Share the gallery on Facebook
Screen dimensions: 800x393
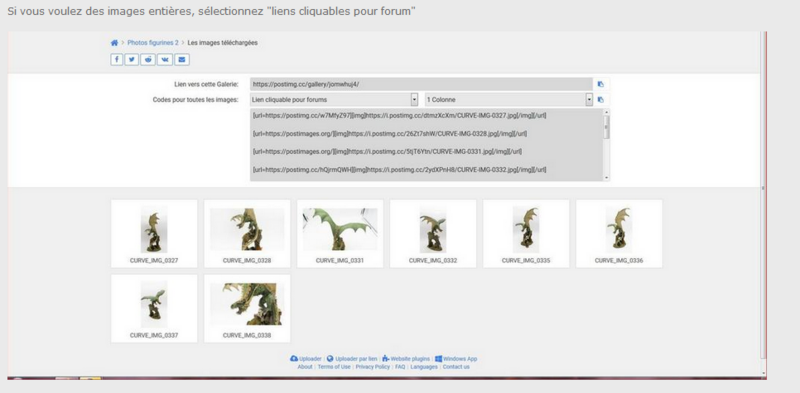point(116,60)
